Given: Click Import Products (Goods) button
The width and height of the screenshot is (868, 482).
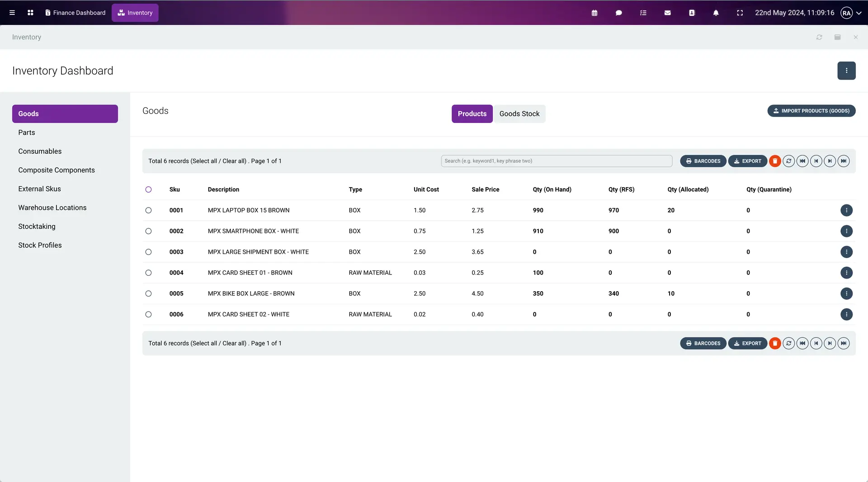Looking at the screenshot, I should point(811,111).
